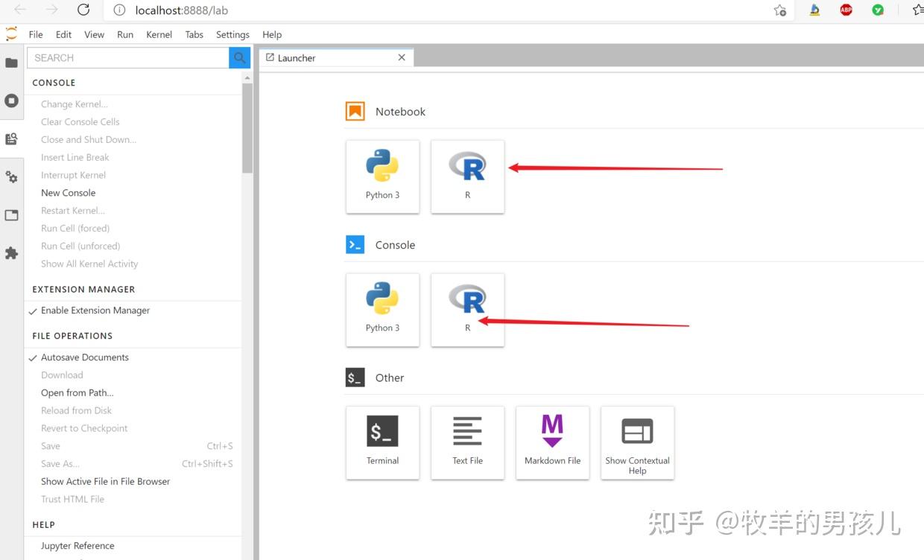Viewport: 924px width, 560px height.
Task: Open a new Terminal from the launcher
Action: (382, 442)
